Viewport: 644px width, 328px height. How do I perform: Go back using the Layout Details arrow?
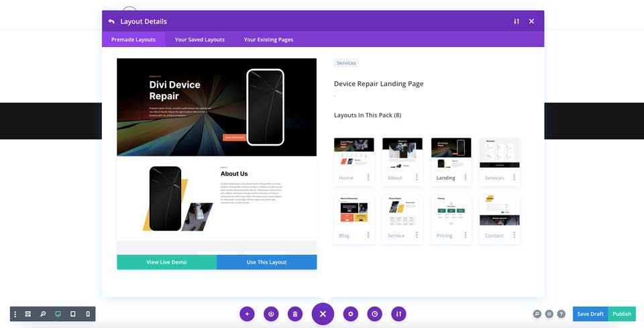click(x=111, y=21)
